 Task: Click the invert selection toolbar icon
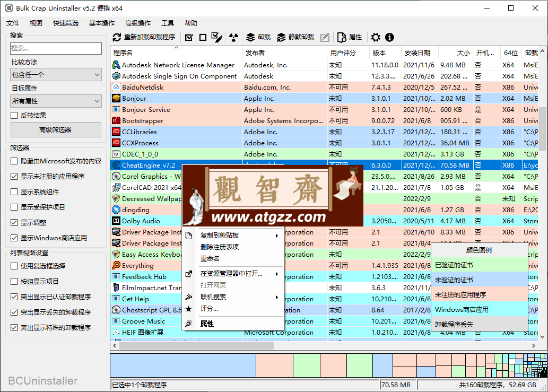(217, 37)
